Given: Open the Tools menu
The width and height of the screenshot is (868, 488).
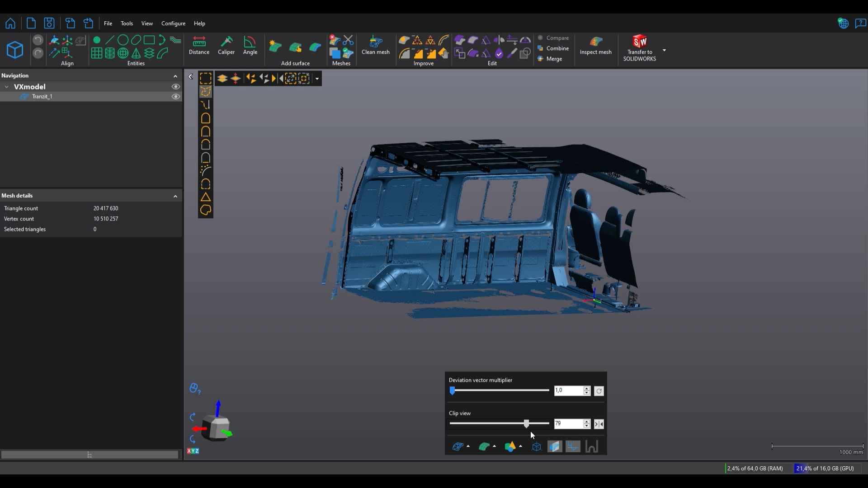Looking at the screenshot, I should click(127, 23).
